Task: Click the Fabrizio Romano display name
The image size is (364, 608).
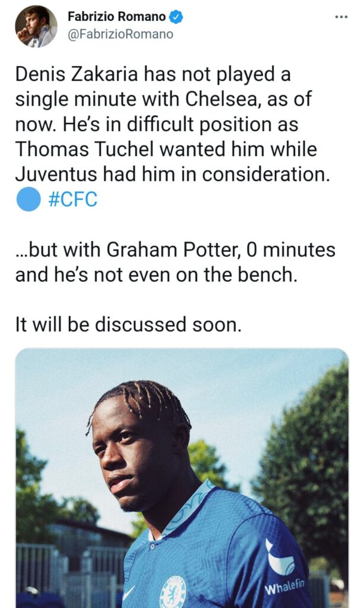Action: tap(116, 17)
